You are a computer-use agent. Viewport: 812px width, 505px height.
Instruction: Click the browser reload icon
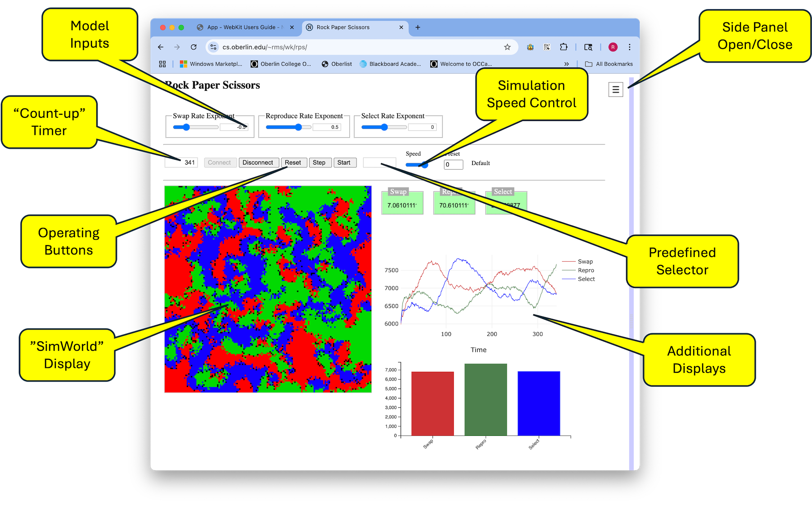pyautogui.click(x=194, y=47)
